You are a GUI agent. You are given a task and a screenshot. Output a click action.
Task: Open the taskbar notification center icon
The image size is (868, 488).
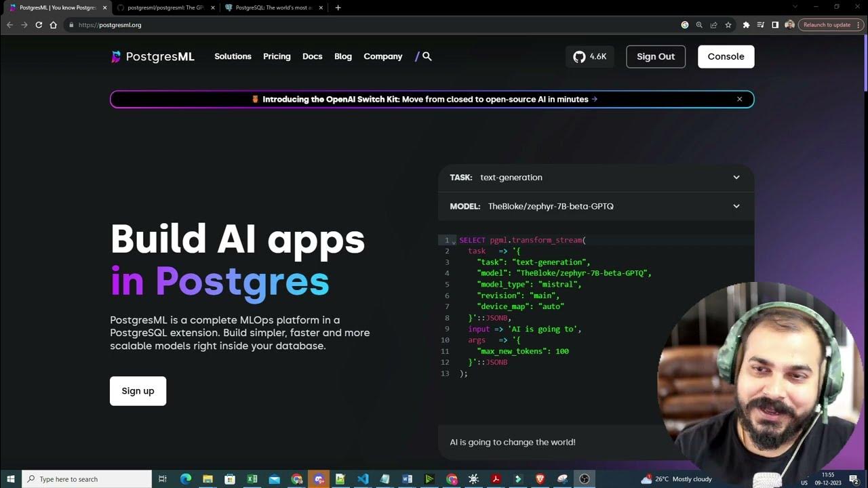(854, 479)
